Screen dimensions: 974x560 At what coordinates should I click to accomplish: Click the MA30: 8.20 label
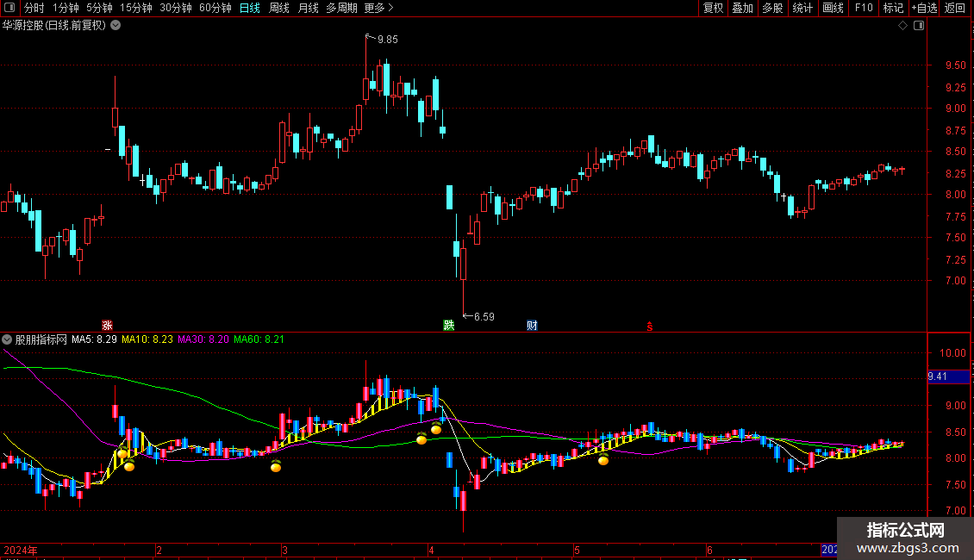tap(203, 339)
